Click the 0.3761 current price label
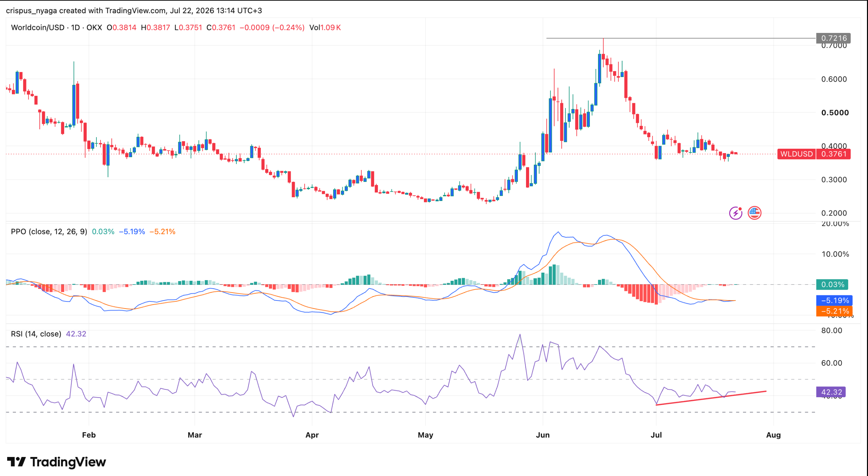This screenshot has width=868, height=476. (x=833, y=154)
